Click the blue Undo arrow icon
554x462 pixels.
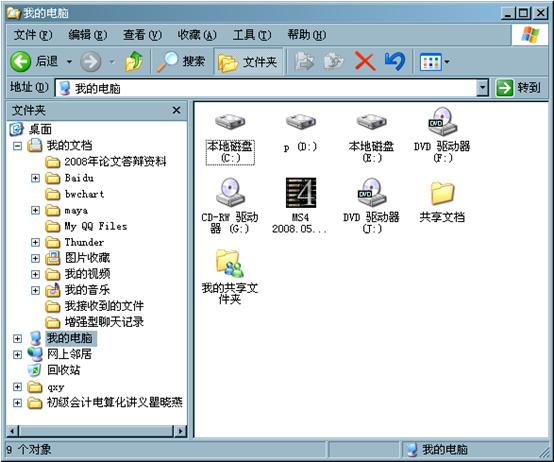395,61
